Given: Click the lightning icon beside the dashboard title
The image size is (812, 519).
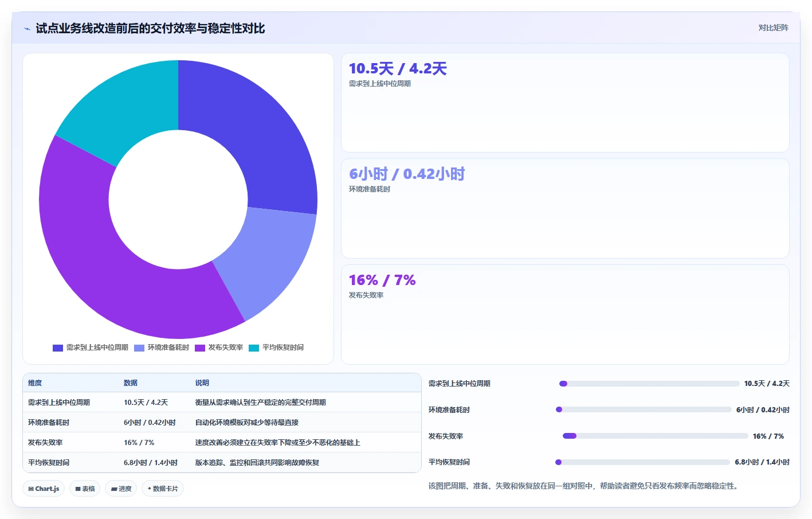Looking at the screenshot, I should coord(27,29).
